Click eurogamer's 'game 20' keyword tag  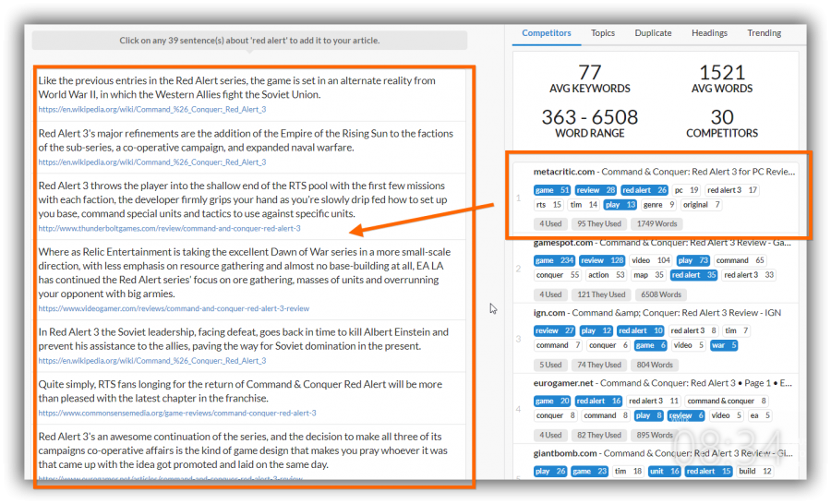pyautogui.click(x=552, y=402)
